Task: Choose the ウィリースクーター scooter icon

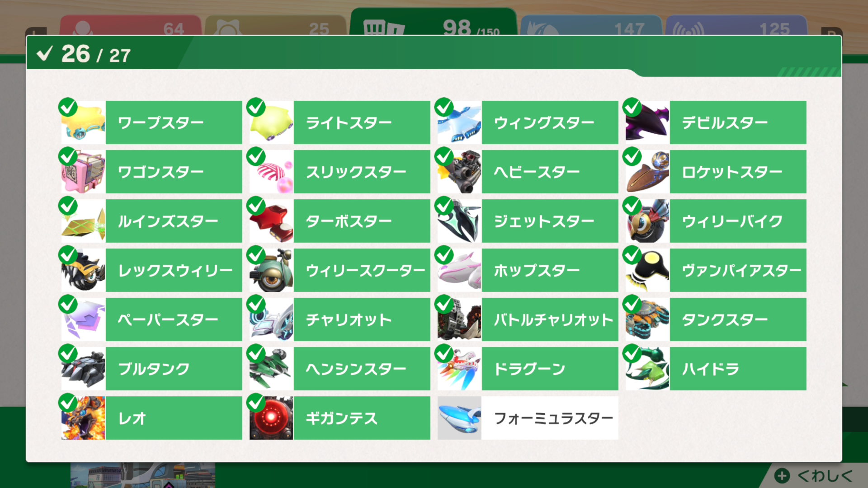Action: pos(271,270)
